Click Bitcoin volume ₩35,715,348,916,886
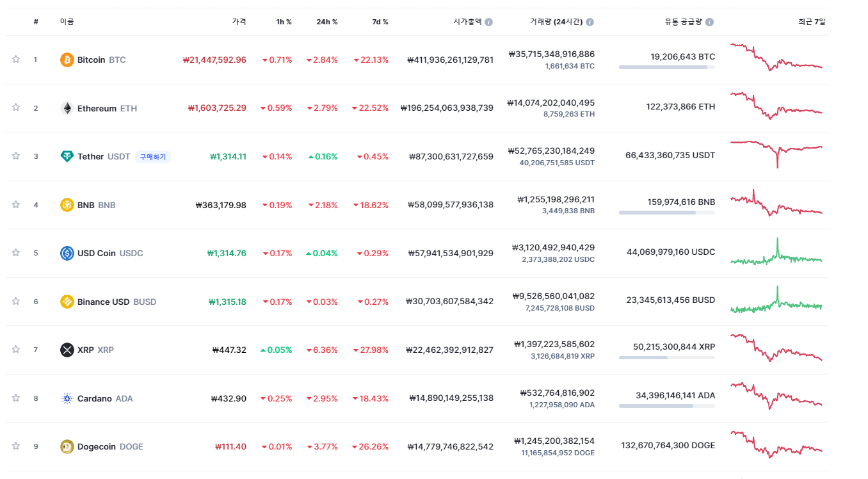 (x=552, y=54)
